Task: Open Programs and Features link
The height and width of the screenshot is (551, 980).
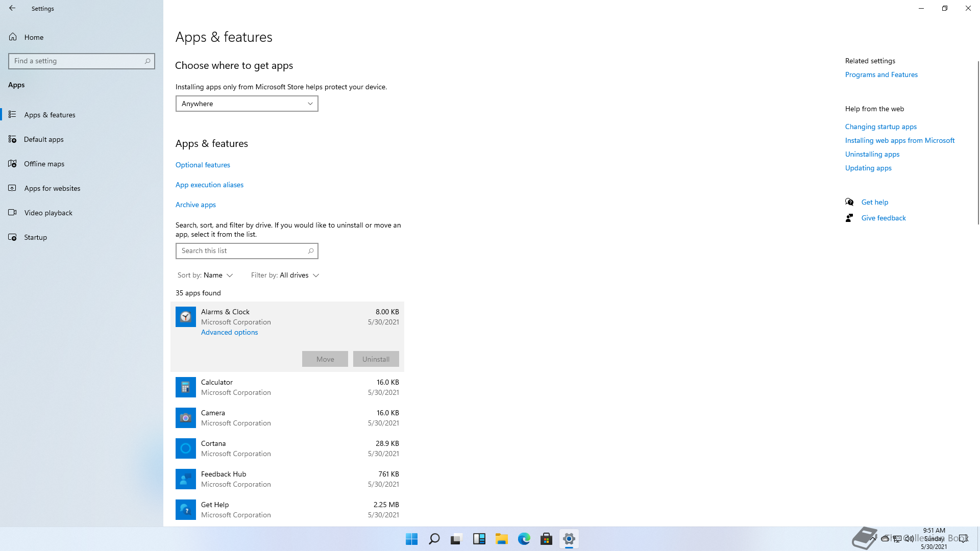Action: click(881, 74)
